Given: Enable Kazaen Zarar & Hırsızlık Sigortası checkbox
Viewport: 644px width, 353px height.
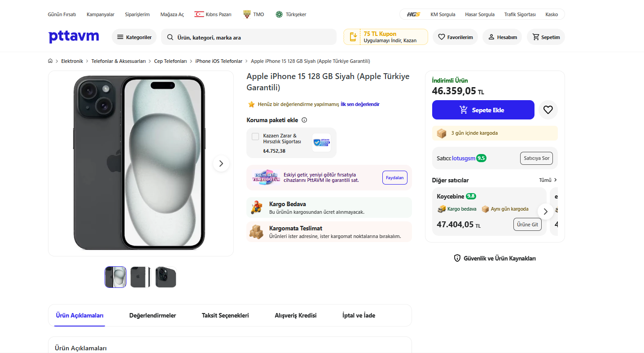Looking at the screenshot, I should tap(255, 137).
